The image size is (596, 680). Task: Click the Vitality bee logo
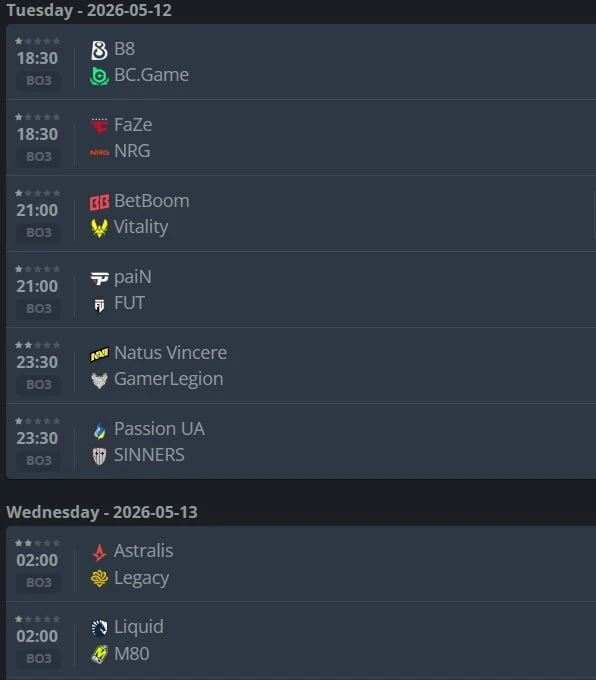coord(99,228)
